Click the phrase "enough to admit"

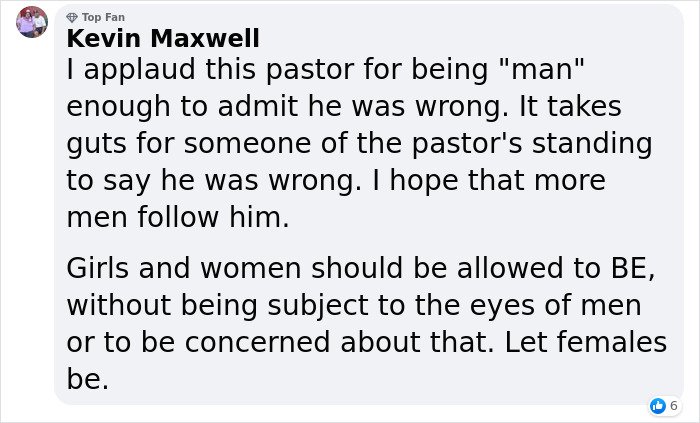[x=182, y=107]
